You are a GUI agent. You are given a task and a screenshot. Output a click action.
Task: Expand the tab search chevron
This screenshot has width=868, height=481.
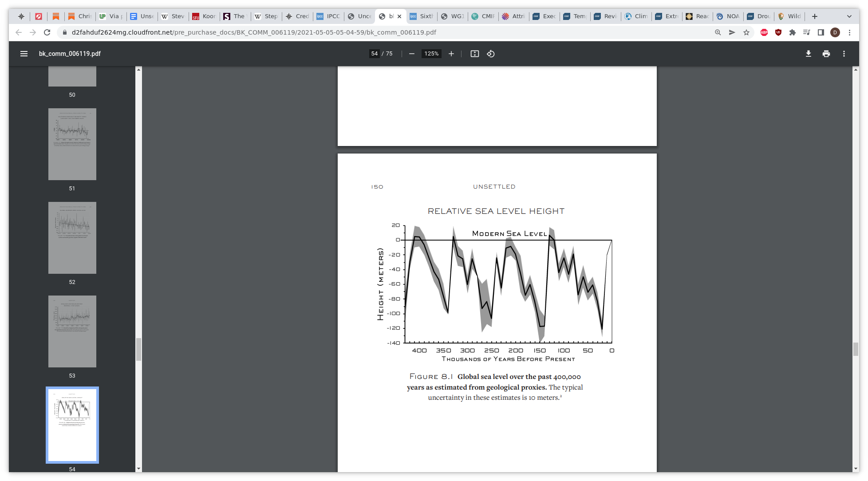(x=849, y=16)
